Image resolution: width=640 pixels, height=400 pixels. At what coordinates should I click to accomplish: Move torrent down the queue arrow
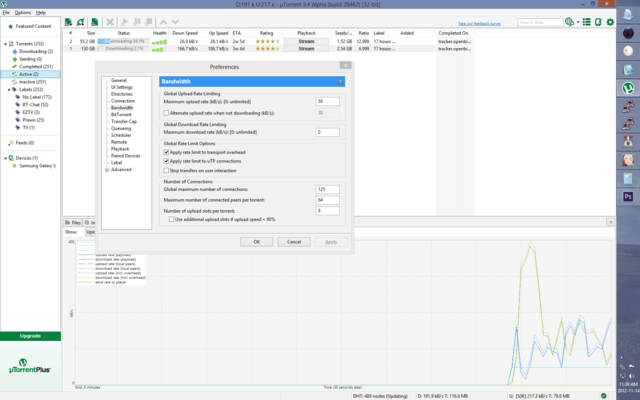click(x=175, y=22)
